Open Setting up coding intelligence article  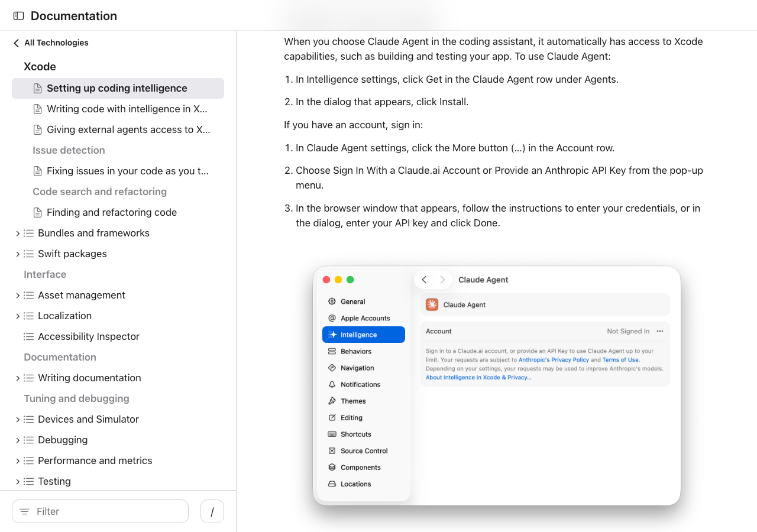[117, 88]
